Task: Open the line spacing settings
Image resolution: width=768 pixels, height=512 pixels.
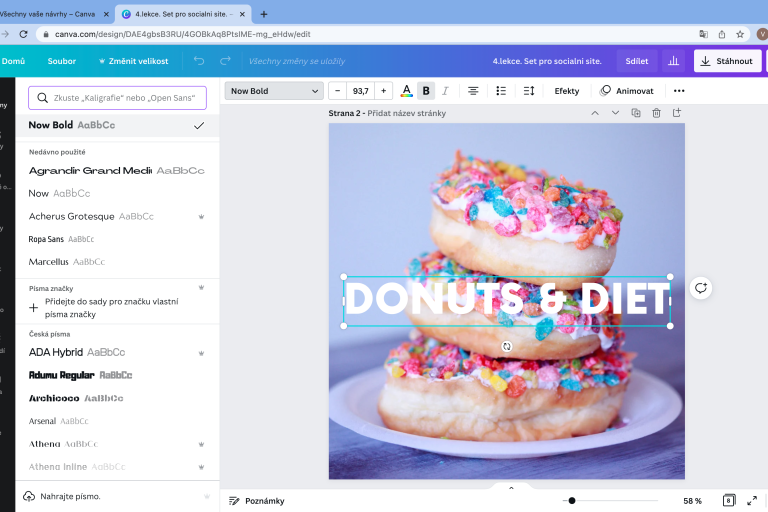Action: 529,91
